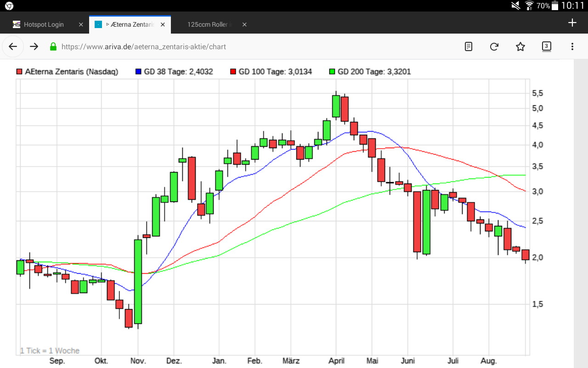
Task: Switch to the Hotspot Login tab
Action: 44,24
